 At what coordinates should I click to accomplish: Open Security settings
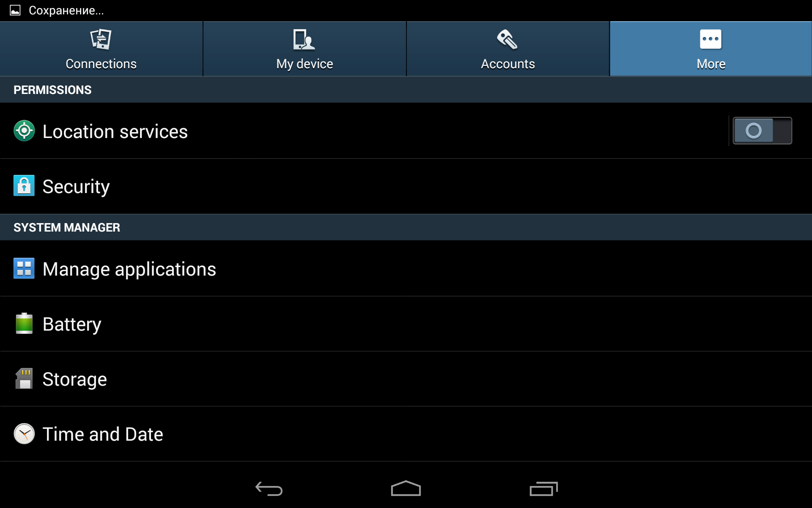[x=406, y=186]
